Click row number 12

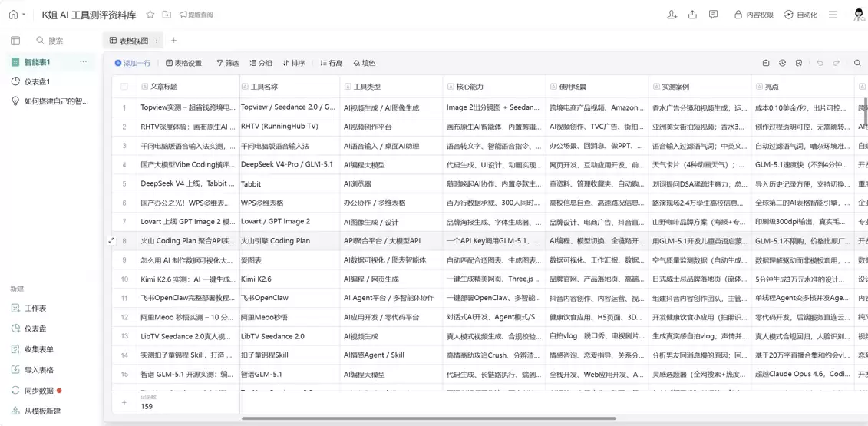click(124, 318)
